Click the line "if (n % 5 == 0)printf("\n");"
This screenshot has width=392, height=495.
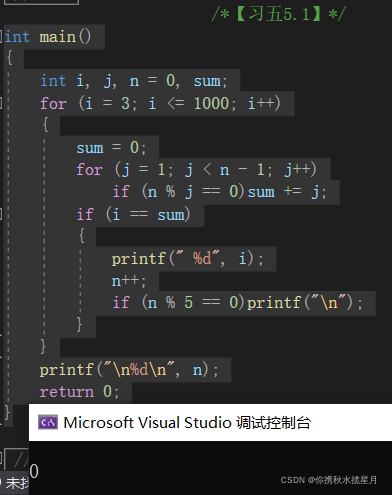tap(237, 303)
